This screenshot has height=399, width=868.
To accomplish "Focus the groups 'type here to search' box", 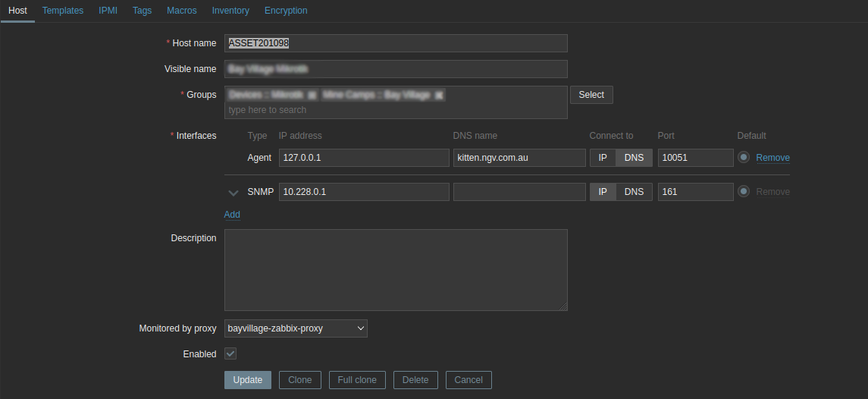I will pos(396,110).
